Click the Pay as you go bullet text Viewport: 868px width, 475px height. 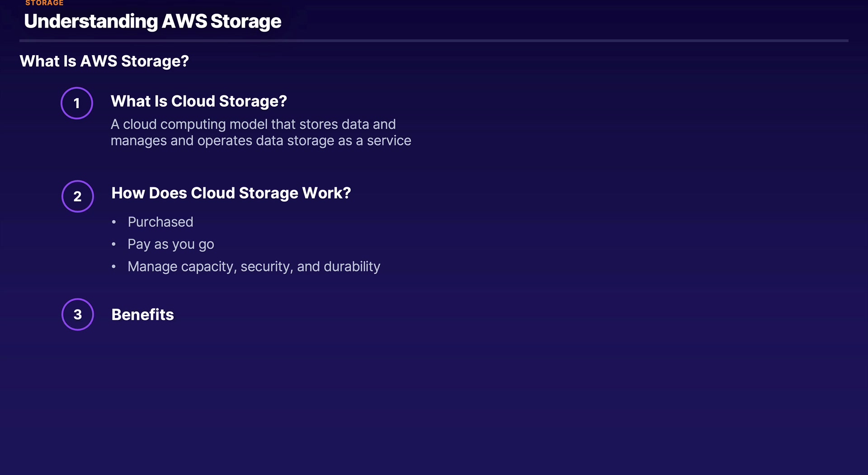[171, 244]
